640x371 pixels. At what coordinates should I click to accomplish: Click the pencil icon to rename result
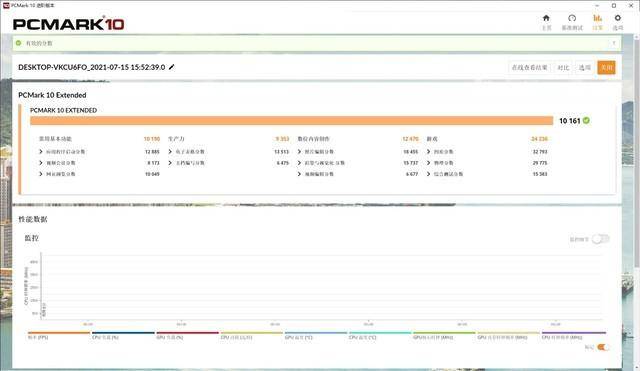tap(171, 67)
